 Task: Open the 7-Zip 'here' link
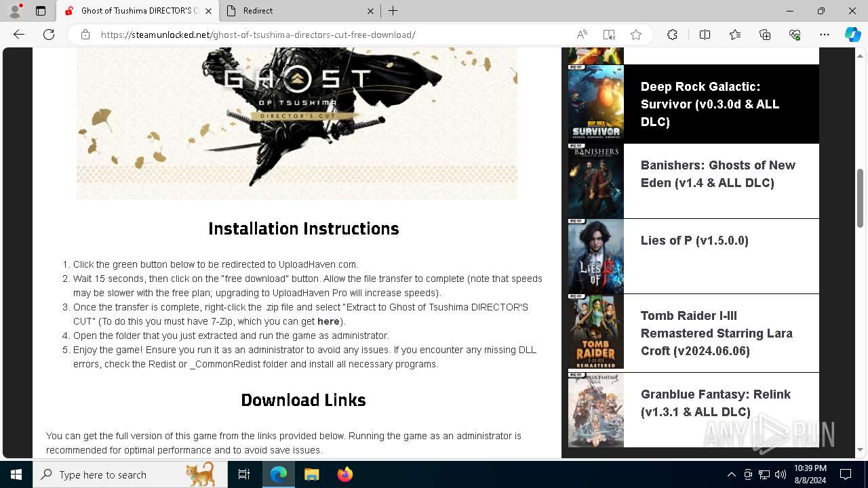[x=328, y=321]
